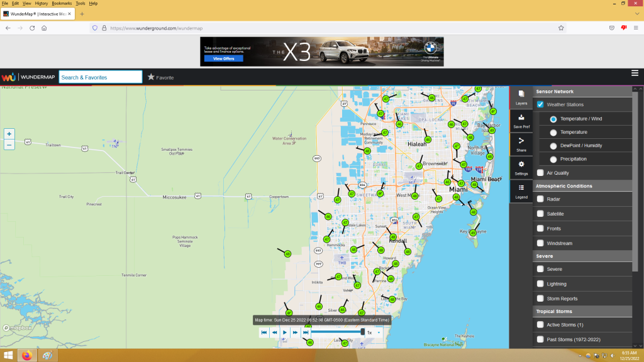The width and height of the screenshot is (644, 362).
Task: Select the WunderMap browser tab
Action: click(38, 14)
